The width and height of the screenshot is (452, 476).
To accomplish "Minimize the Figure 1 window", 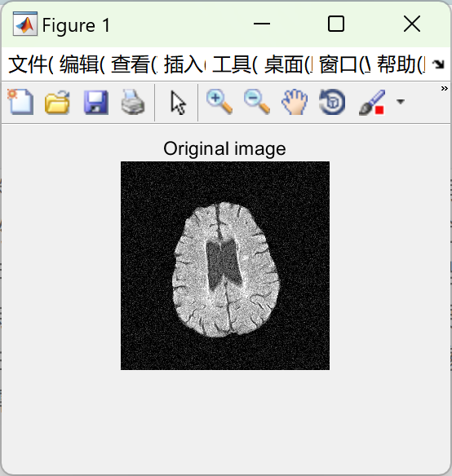I will tap(262, 24).
